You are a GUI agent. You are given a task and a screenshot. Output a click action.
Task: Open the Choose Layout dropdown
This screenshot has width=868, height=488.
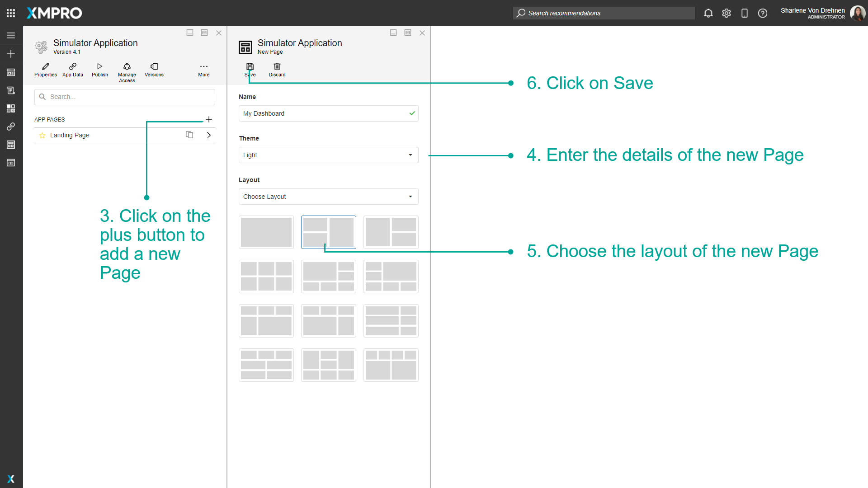[x=328, y=197]
